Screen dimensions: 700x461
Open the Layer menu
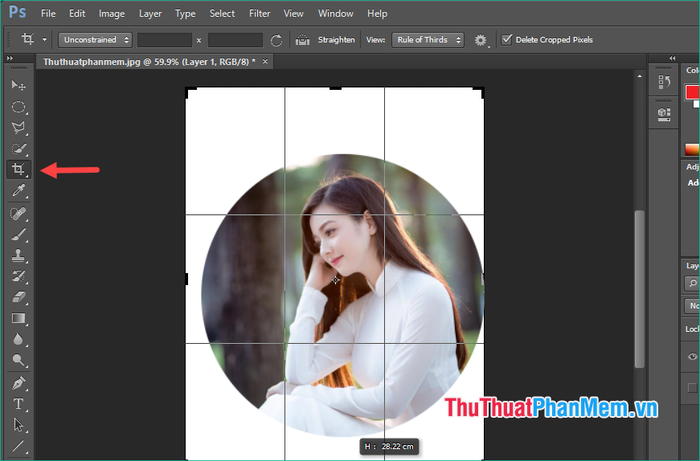coord(150,14)
